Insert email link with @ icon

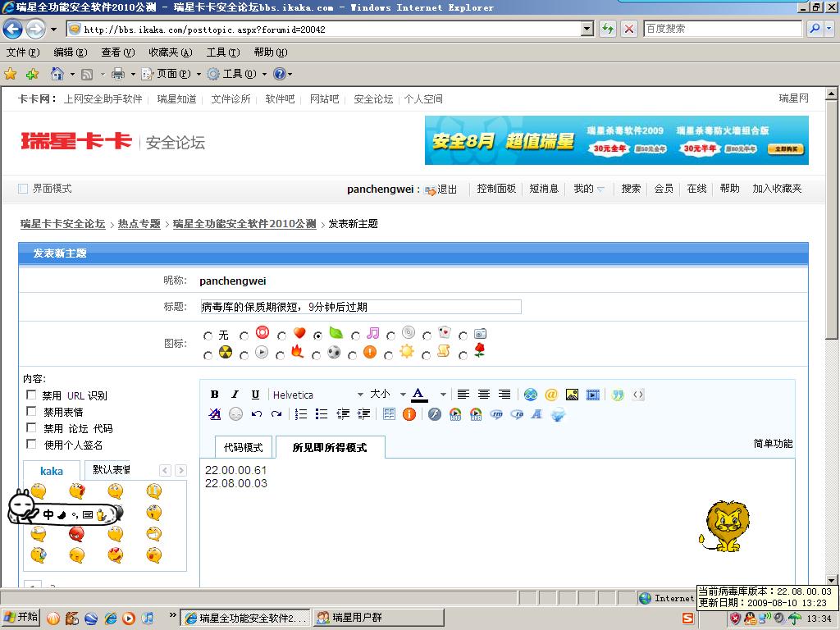(550, 395)
